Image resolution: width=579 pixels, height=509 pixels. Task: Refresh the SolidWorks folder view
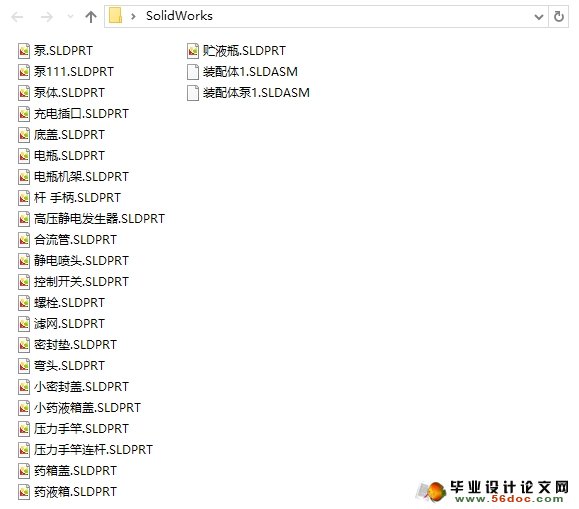point(559,16)
